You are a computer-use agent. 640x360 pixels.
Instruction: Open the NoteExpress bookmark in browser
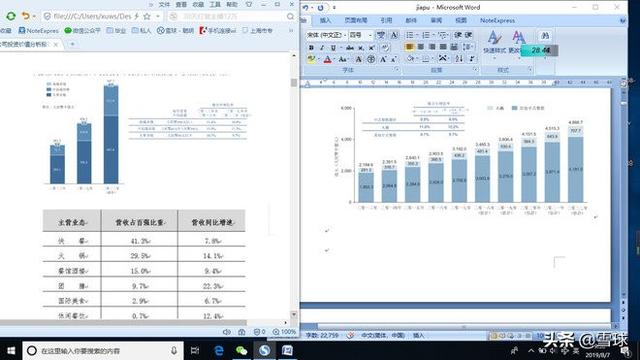tap(39, 31)
